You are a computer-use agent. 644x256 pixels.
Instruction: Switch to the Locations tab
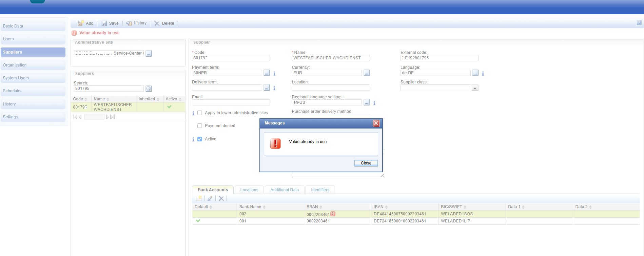[249, 190]
